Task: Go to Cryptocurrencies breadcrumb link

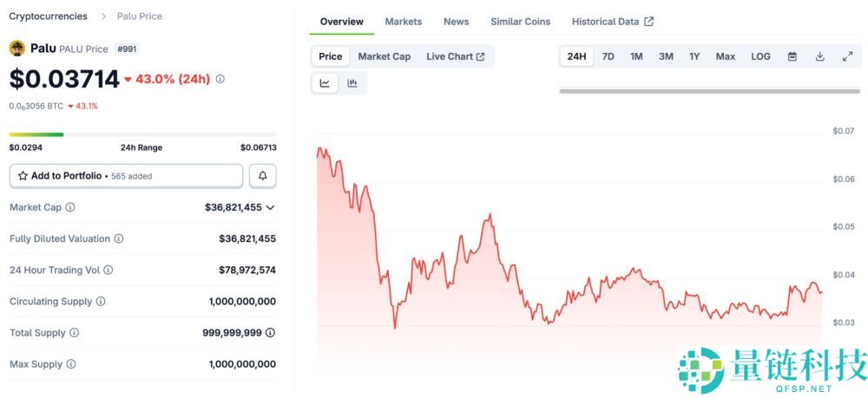Action: (x=48, y=16)
